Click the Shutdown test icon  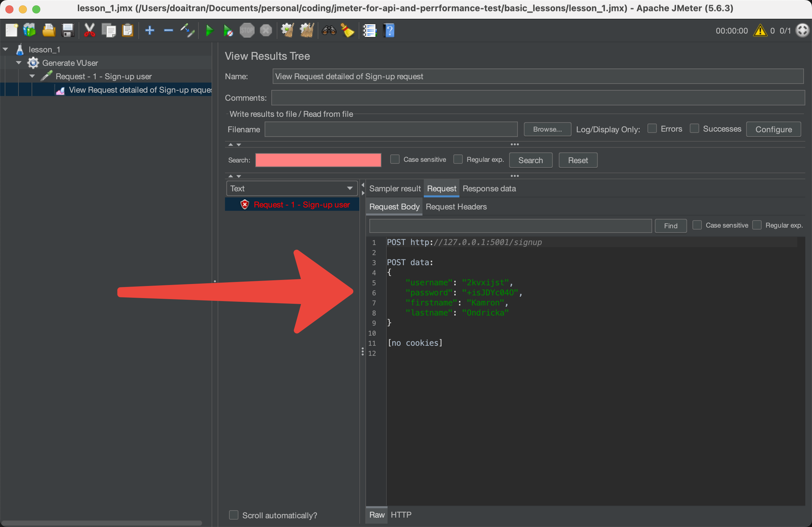[x=266, y=30]
